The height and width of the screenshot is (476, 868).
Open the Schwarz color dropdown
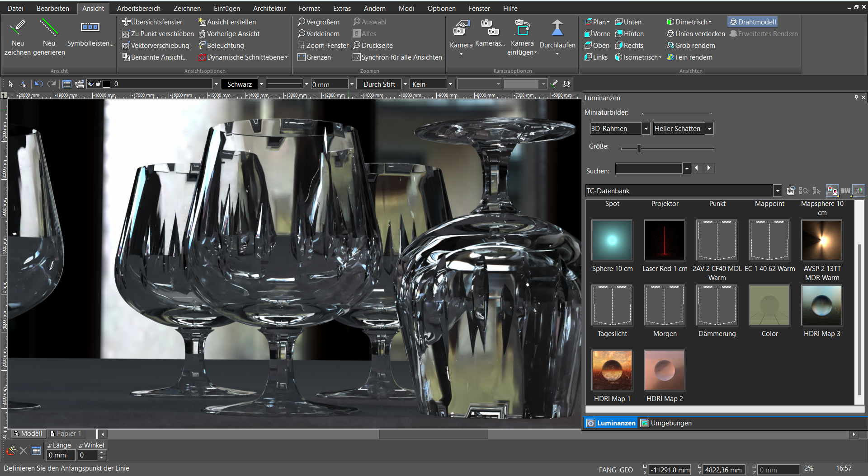point(261,84)
